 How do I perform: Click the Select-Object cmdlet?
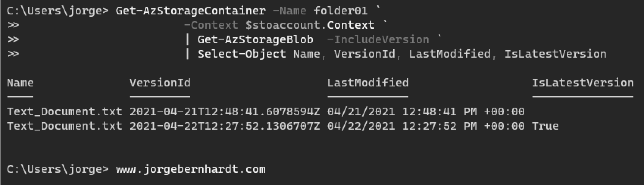(x=241, y=54)
